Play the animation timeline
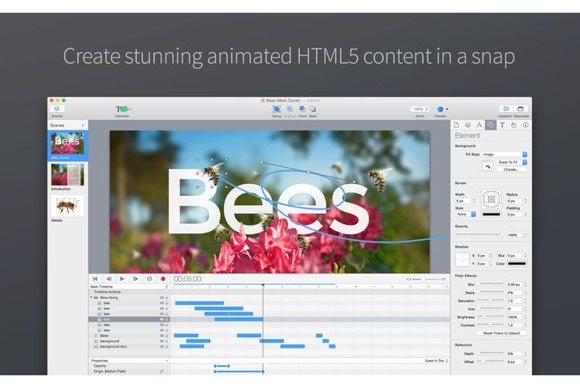Viewport: 580px width, 388px height. tap(122, 279)
